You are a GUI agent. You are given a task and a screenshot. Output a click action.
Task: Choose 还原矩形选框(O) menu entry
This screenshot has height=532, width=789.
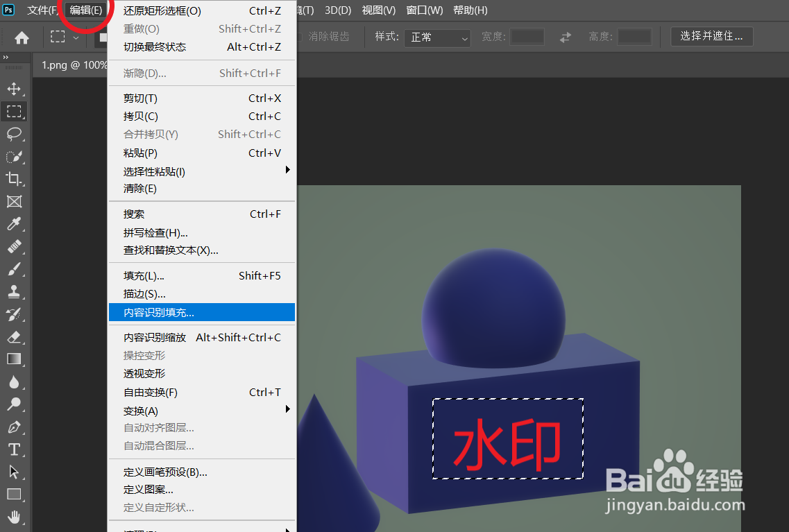[x=202, y=11]
